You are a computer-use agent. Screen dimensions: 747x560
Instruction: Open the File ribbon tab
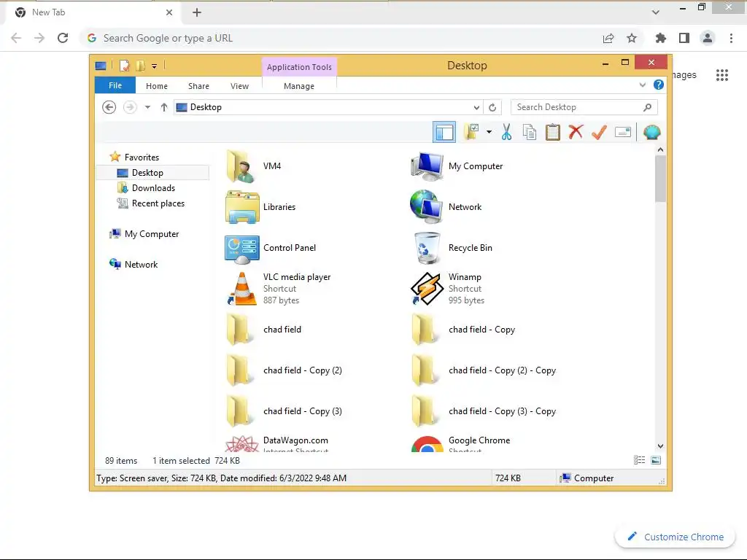click(x=115, y=85)
